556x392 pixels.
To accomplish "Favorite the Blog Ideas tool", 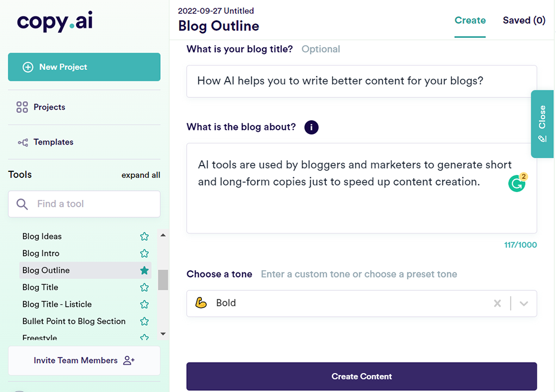I will 145,236.
